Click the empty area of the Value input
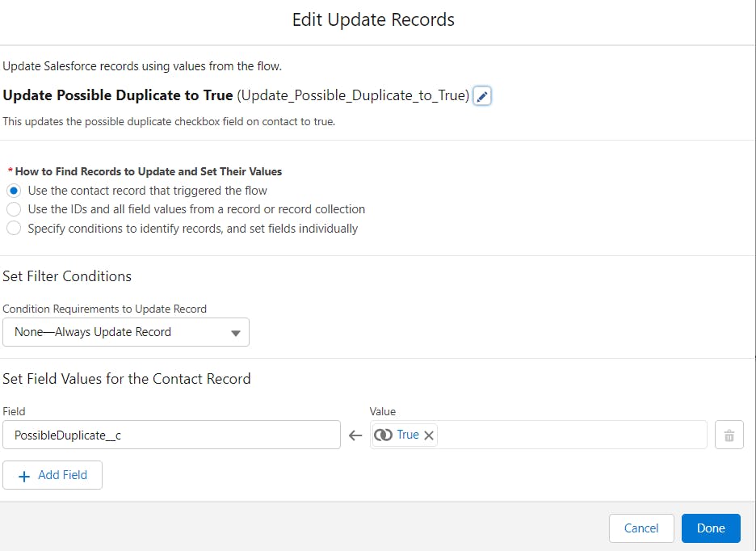The image size is (756, 551). point(571,435)
